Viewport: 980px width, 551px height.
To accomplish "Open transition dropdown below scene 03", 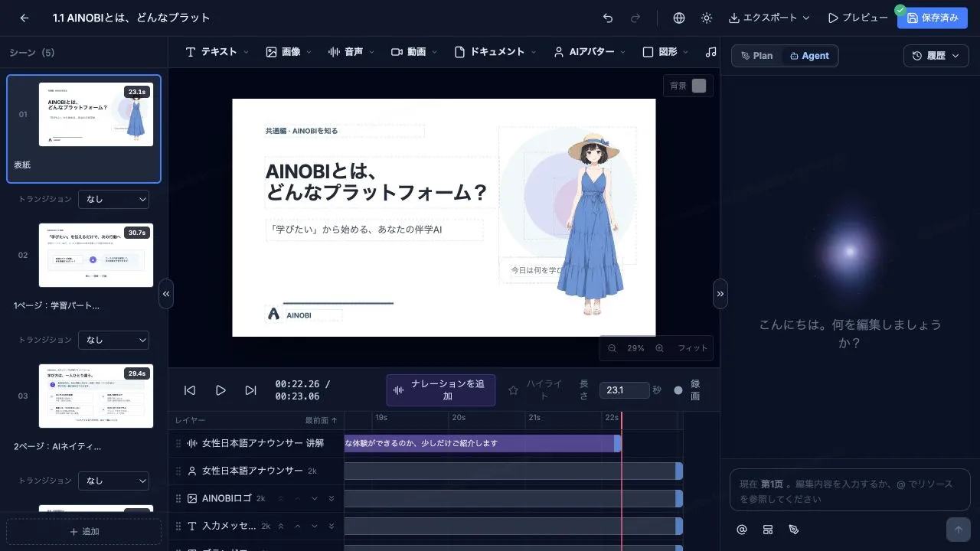I will pos(113,481).
